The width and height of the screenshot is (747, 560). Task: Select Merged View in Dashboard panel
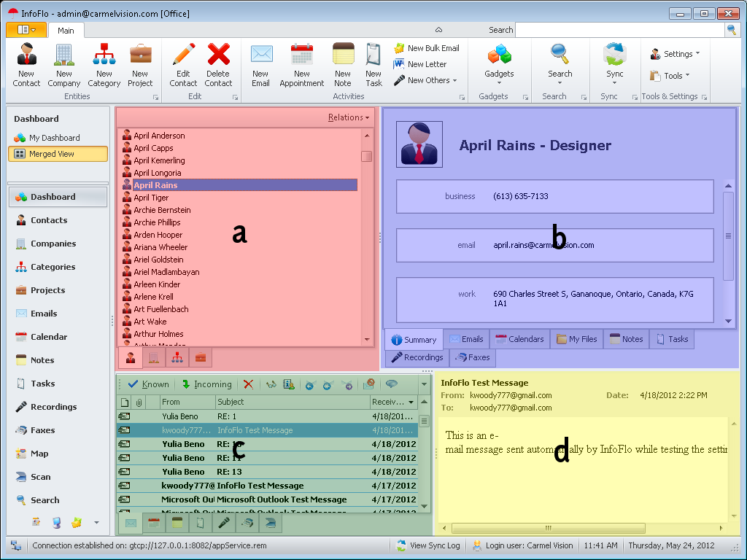(x=58, y=154)
